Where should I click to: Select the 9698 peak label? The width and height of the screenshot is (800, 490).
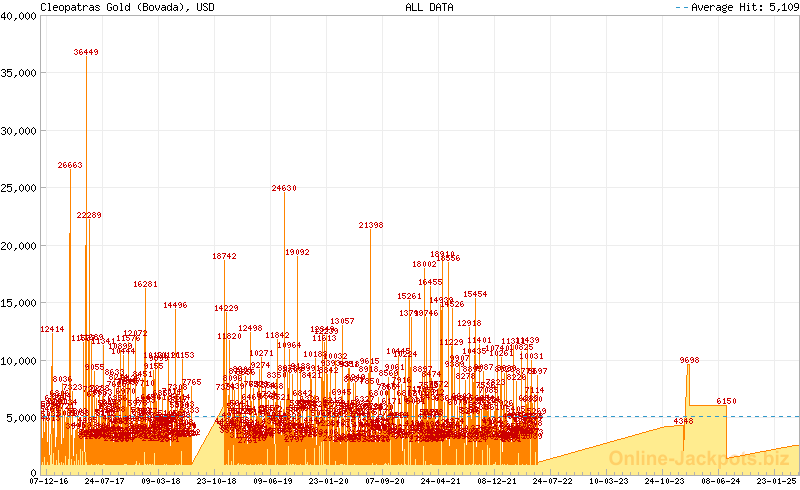click(689, 360)
